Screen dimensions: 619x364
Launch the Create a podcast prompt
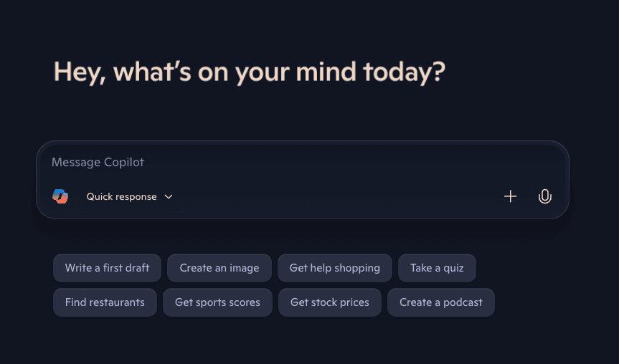[x=441, y=302]
